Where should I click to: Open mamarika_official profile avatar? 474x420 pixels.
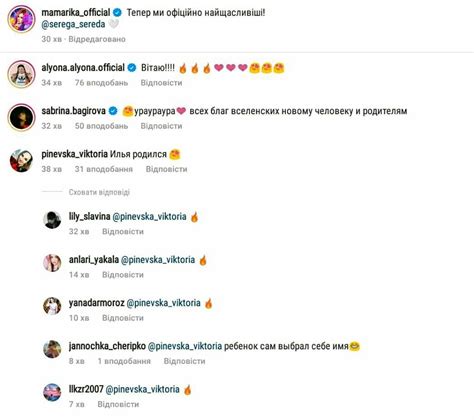21,19
